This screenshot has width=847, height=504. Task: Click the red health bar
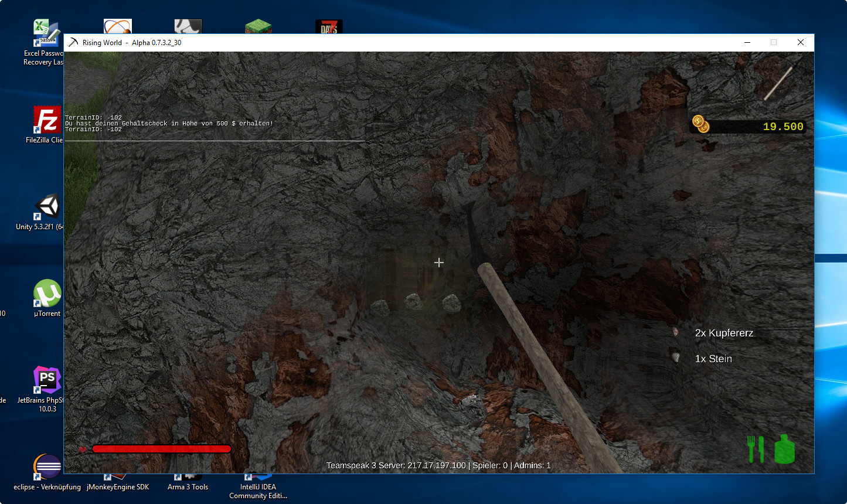pos(161,449)
